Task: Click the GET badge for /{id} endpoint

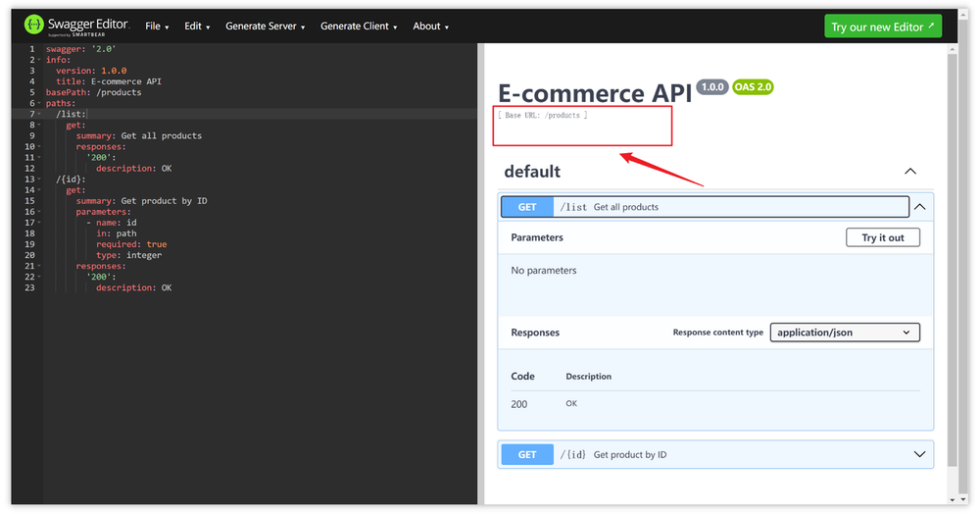Action: coord(527,454)
